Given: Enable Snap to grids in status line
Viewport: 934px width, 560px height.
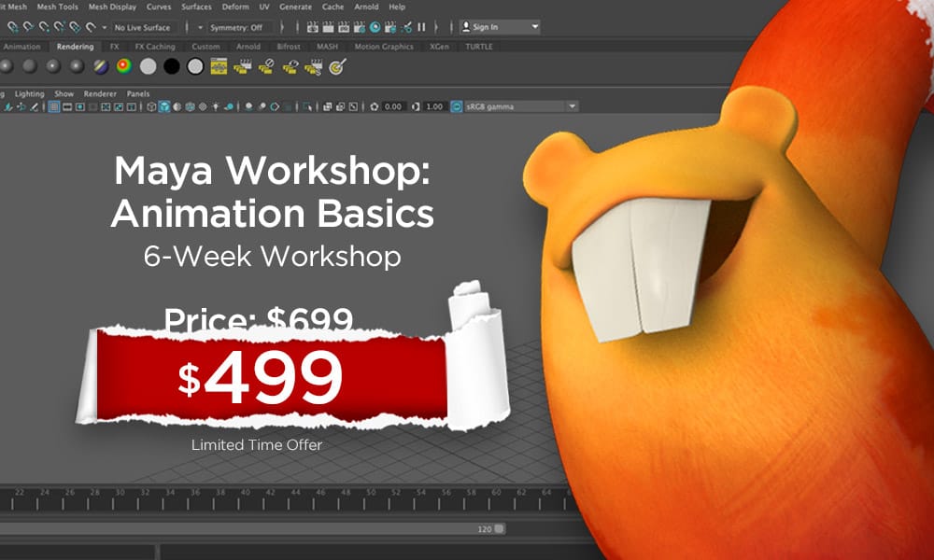Looking at the screenshot, I should 12,27.
